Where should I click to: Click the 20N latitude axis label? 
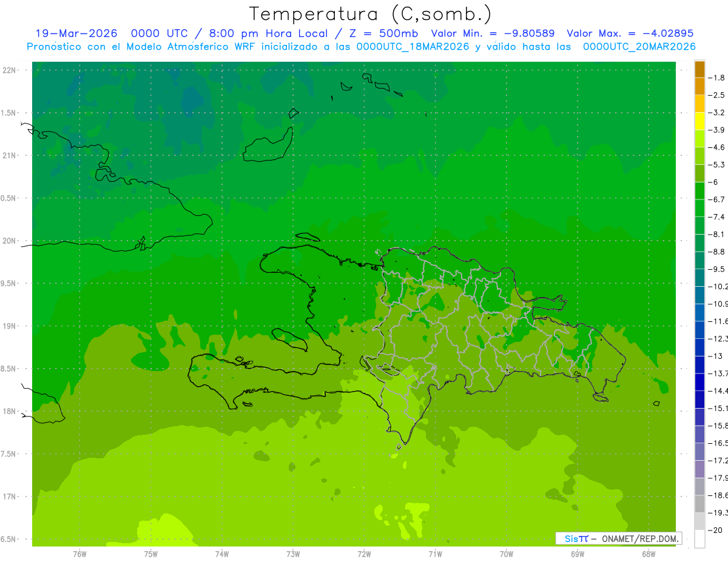pyautogui.click(x=9, y=241)
